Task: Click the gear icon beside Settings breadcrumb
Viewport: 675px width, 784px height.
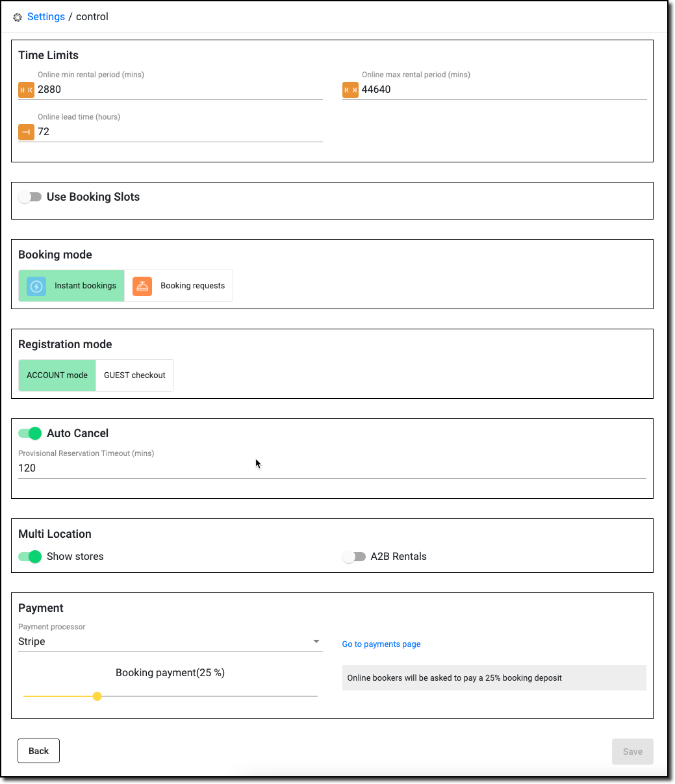Action: coord(17,17)
